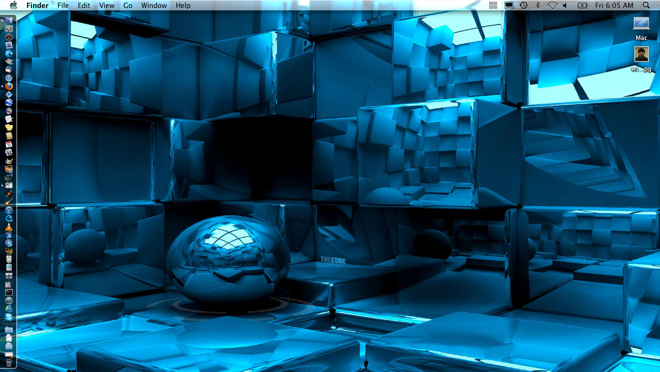Image resolution: width=660 pixels, height=372 pixels.
Task: Launch GarageBand guitar icon in Dock
Action: [x=9, y=202]
